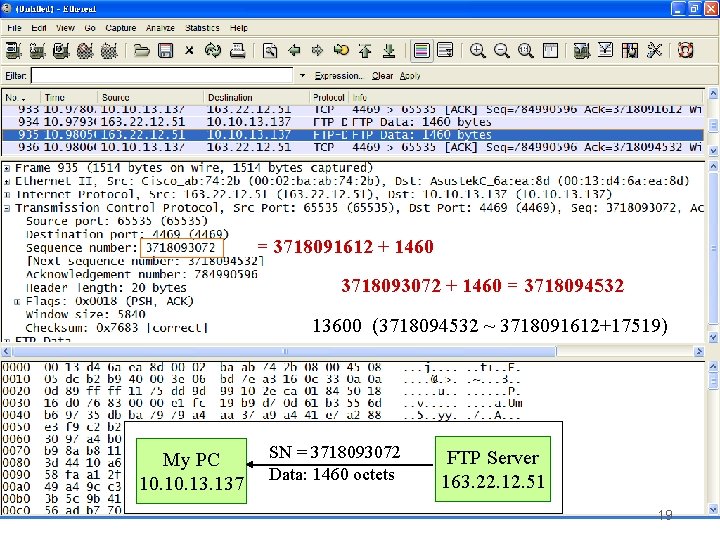Open capture filters toolbar icon
This screenshot has width=720, height=540.
tap(582, 50)
